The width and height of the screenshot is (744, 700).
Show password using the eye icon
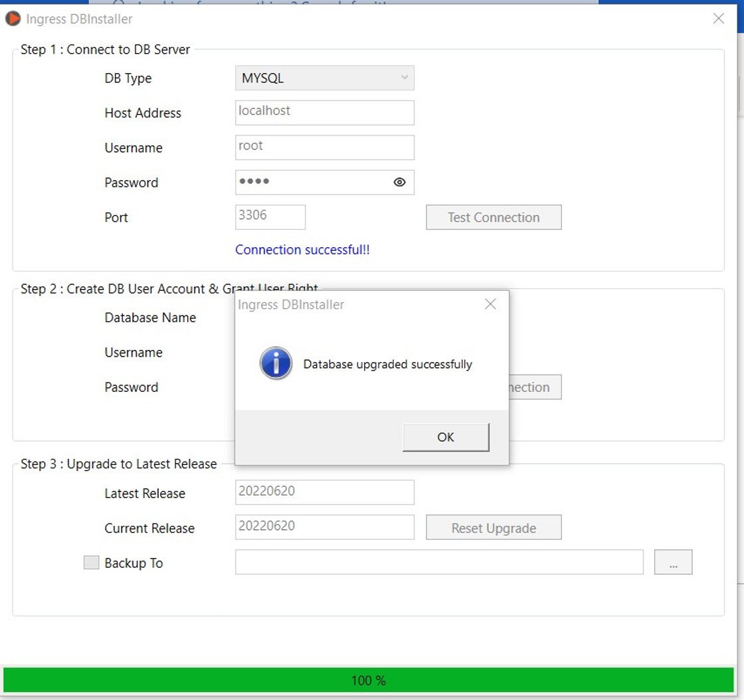[399, 182]
